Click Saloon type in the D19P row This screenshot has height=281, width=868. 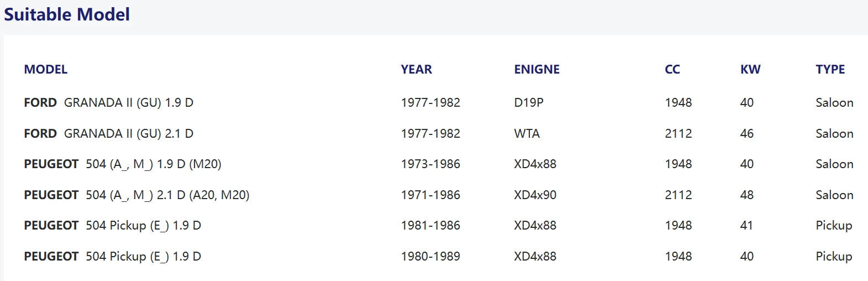pyautogui.click(x=834, y=103)
